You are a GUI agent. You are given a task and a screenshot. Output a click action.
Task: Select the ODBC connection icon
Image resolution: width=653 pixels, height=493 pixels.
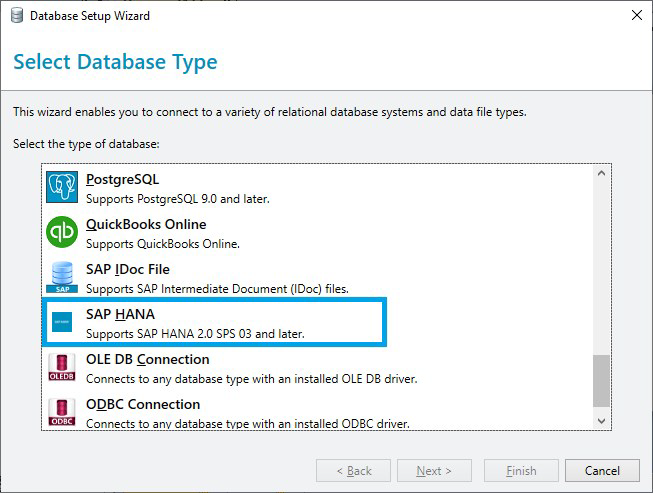[x=62, y=412]
